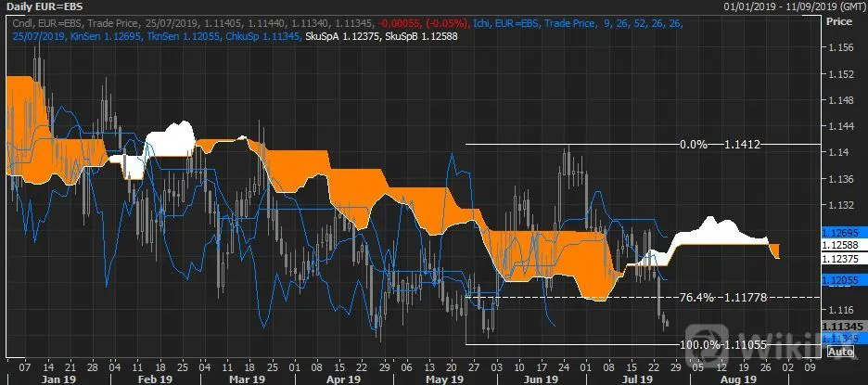Click the SkuSpB 1.12588 white price tag
The width and height of the screenshot is (868, 385).
tap(840, 245)
